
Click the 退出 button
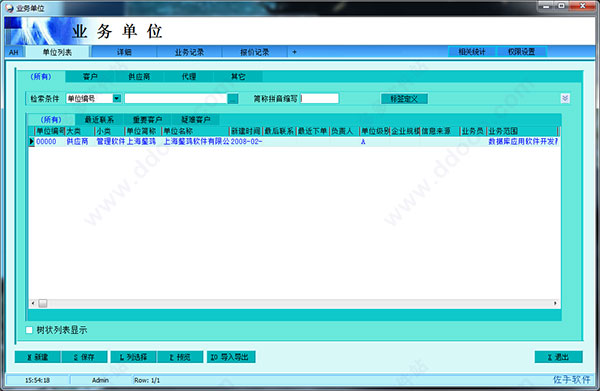click(558, 357)
